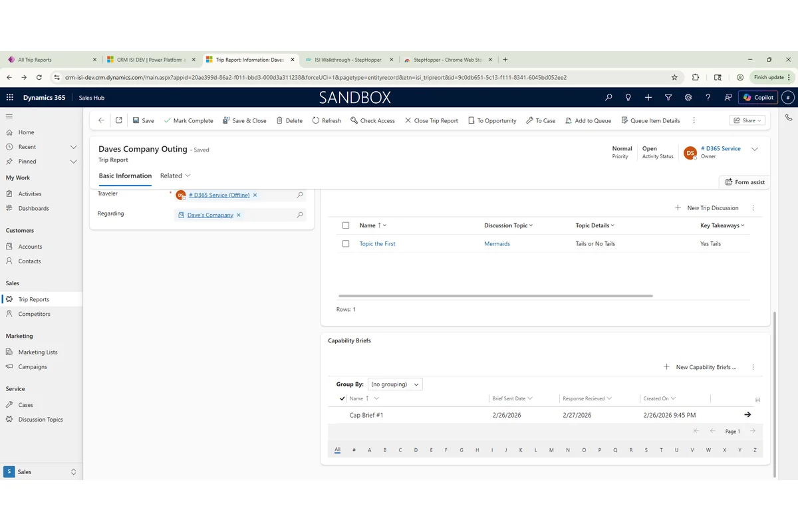The width and height of the screenshot is (798, 532).
Task: Switch to the Basic Information tab
Action: click(x=124, y=175)
